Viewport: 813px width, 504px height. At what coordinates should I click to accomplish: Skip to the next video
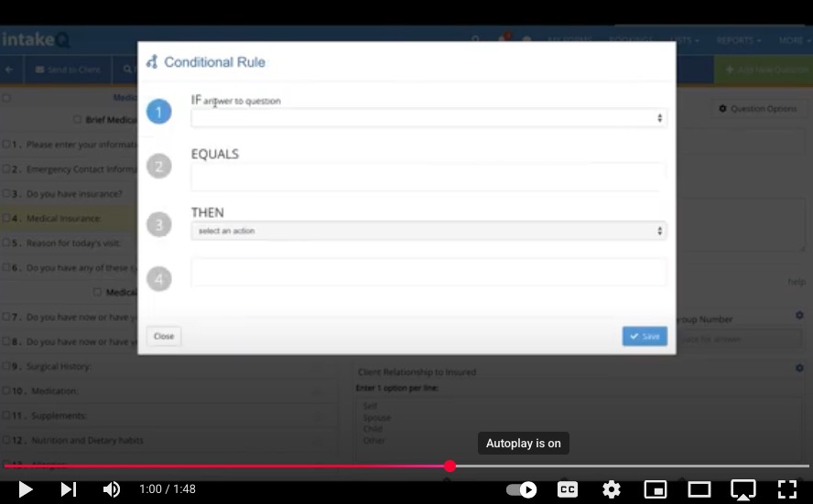pos(68,489)
